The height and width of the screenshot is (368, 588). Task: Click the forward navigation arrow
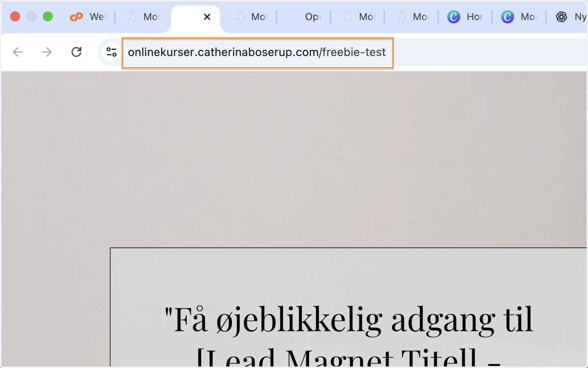[47, 52]
